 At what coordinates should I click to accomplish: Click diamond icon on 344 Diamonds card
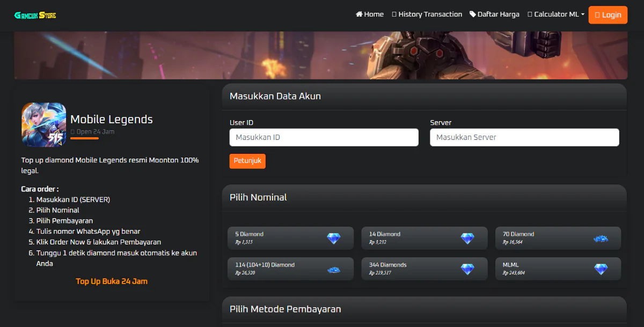pos(467,269)
